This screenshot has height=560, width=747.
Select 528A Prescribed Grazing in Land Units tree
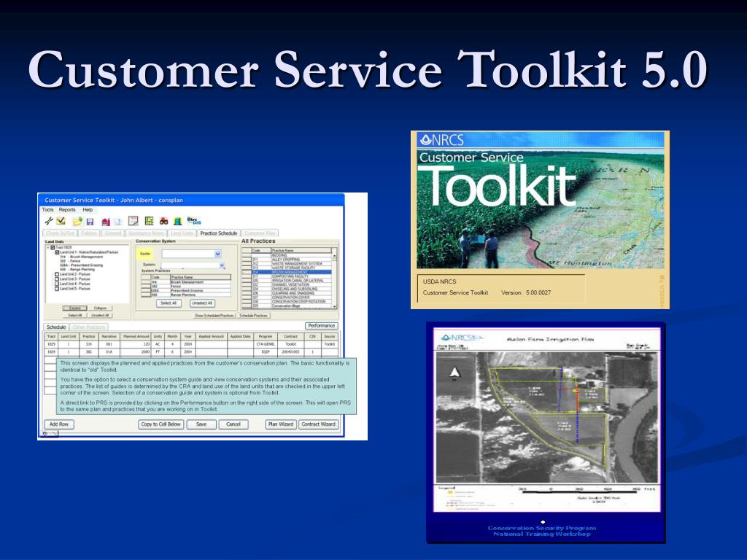coord(81,265)
